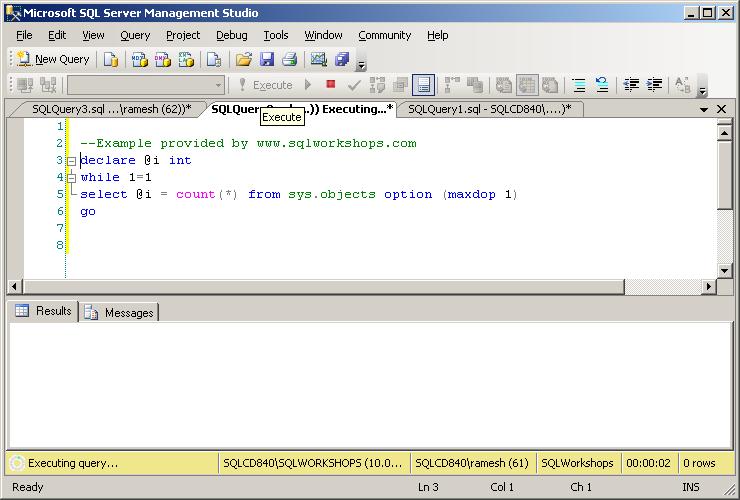This screenshot has width=740, height=500.
Task: Open the Query menu
Action: 135,35
